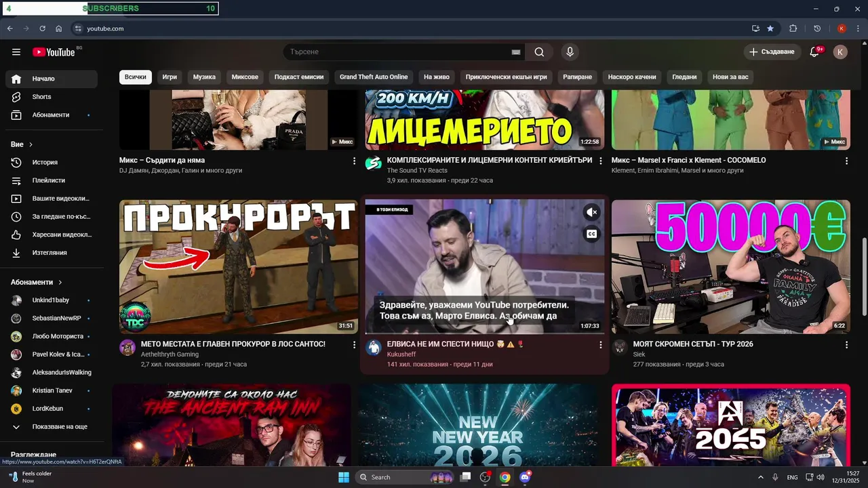Open Плейлисти in sidebar

point(52,180)
